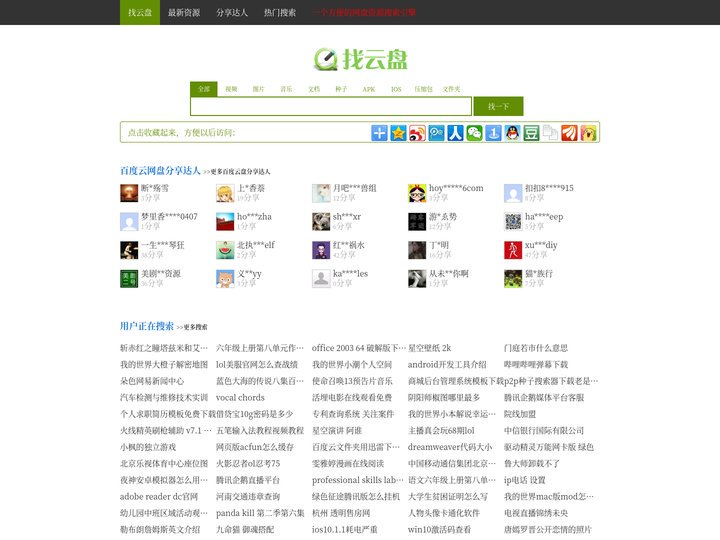
Task: Open avatar of user sh***xr
Action: (321, 222)
